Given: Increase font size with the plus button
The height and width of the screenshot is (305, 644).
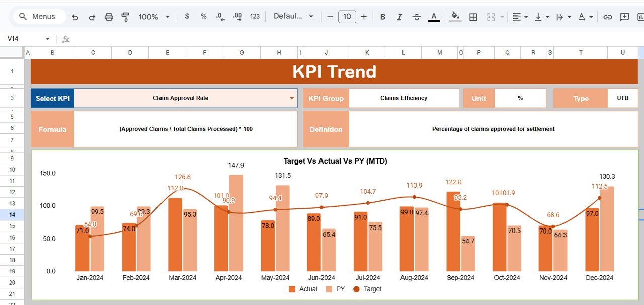Looking at the screenshot, I should coord(363,17).
